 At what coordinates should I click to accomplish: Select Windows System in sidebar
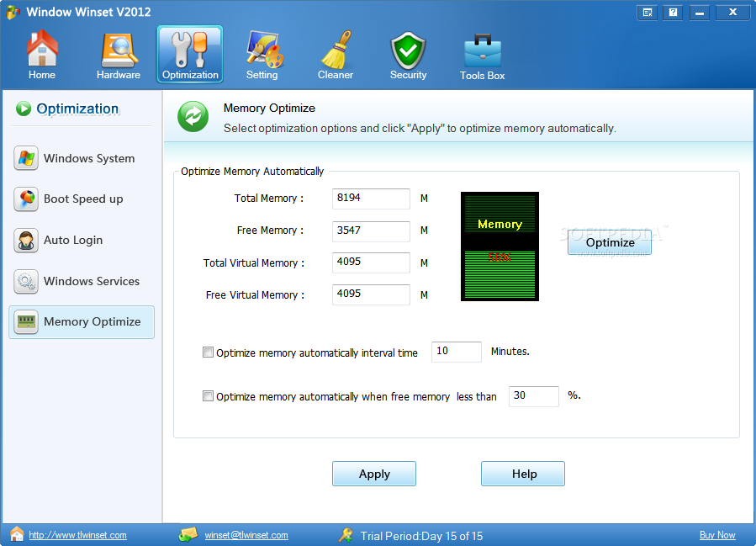(82, 158)
